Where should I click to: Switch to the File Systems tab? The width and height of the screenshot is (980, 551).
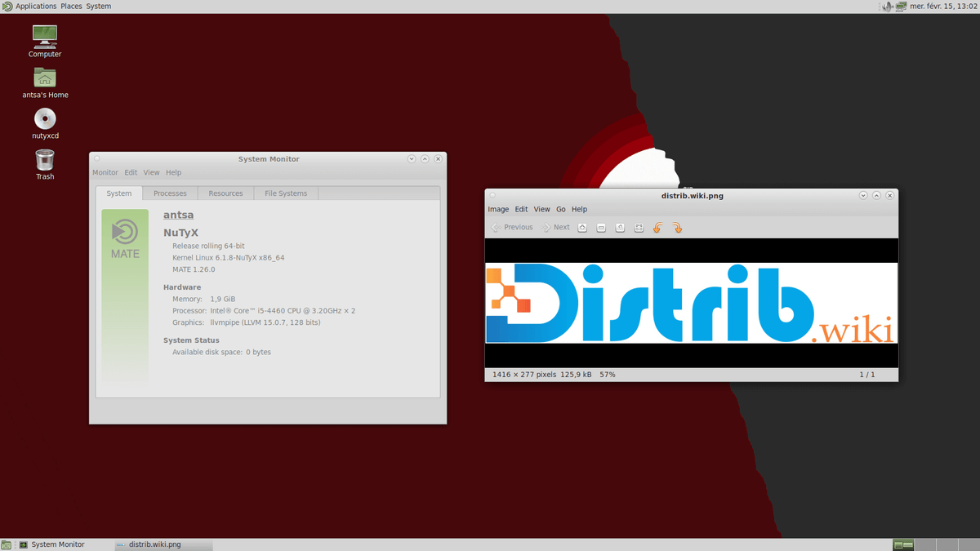(x=286, y=193)
